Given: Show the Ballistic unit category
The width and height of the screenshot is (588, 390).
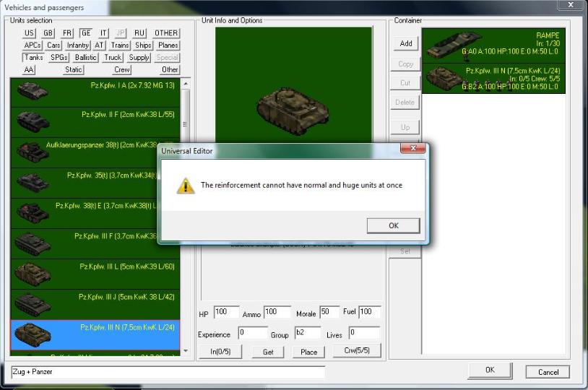Looking at the screenshot, I should (86, 57).
